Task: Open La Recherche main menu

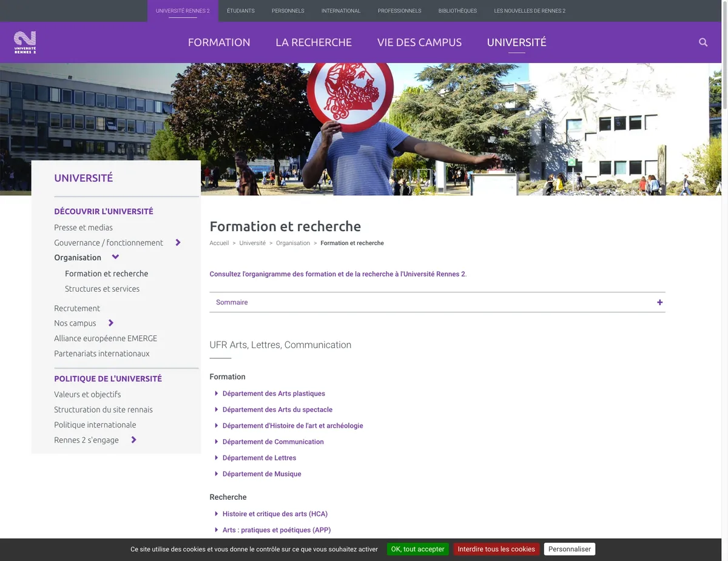Action: [314, 42]
